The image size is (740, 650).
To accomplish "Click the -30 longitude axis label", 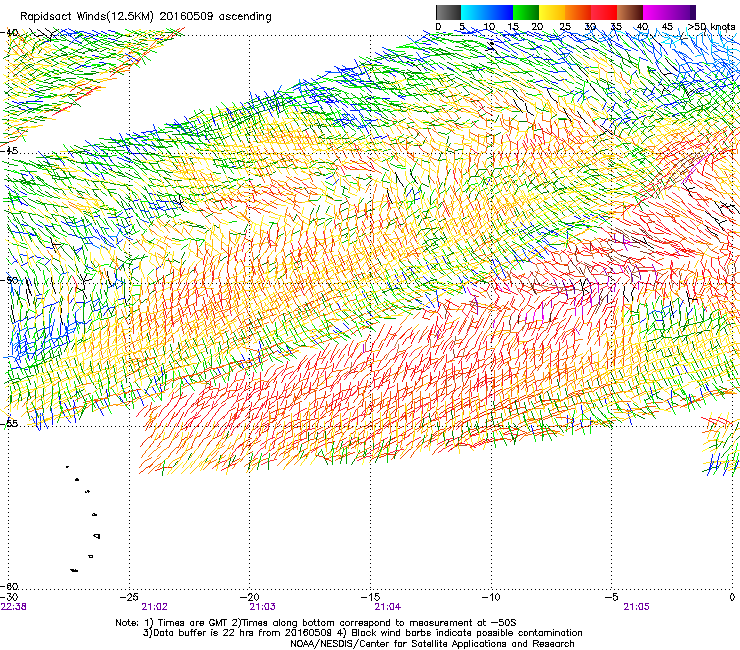I will coord(9,598).
